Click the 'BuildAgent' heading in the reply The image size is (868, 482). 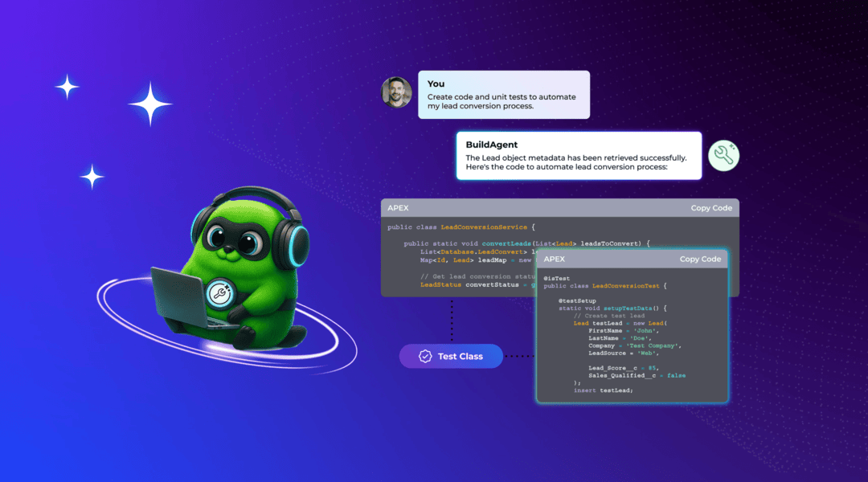click(x=492, y=145)
